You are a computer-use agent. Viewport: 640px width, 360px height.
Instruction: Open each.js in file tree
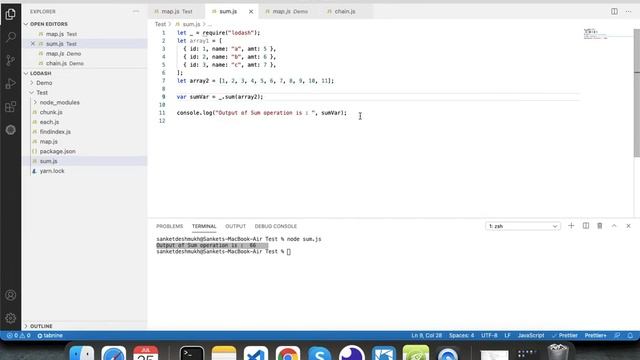click(49, 122)
